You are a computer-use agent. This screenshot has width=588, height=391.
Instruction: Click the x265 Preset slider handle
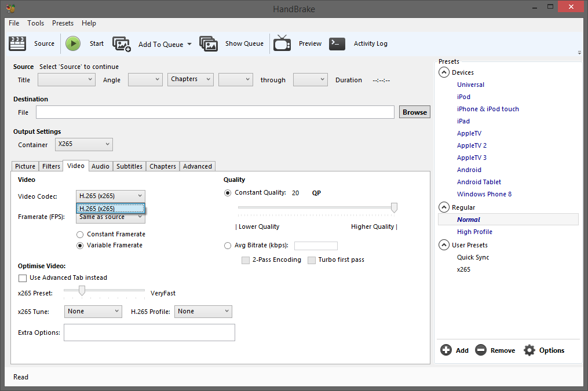tap(82, 290)
